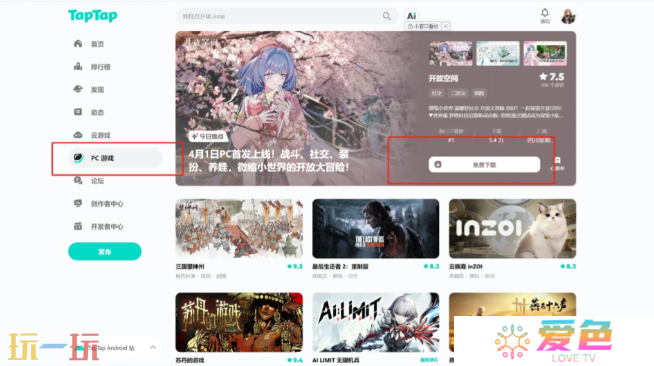This screenshot has height=366, width=654.
Task: Select the first banner screenshot thumbnail
Action: [x=450, y=53]
